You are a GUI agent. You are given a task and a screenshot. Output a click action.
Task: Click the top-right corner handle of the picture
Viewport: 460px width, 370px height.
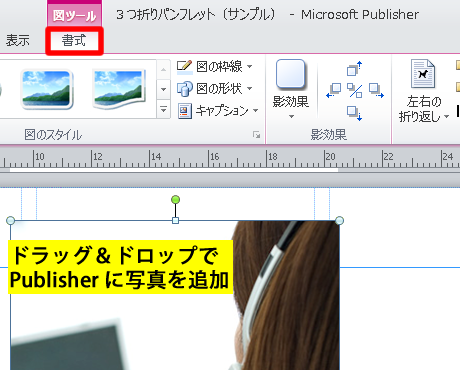pyautogui.click(x=339, y=220)
